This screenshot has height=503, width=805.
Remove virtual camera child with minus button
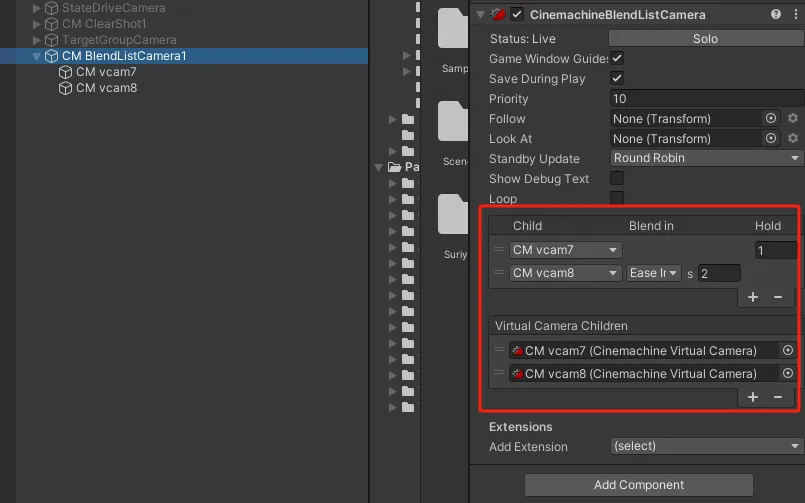coord(778,397)
